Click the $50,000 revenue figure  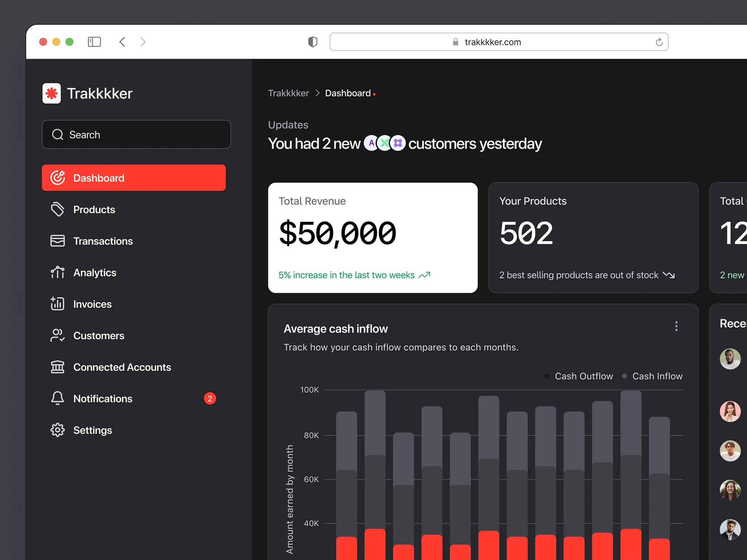point(337,233)
